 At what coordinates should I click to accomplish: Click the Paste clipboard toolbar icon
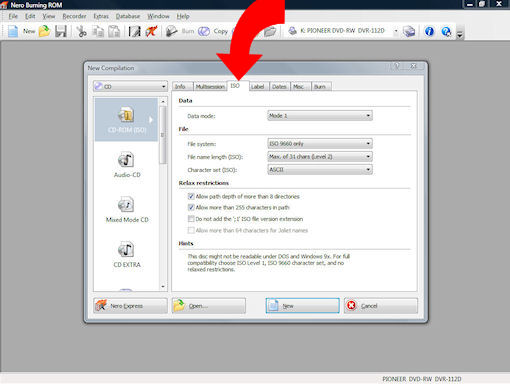114,31
